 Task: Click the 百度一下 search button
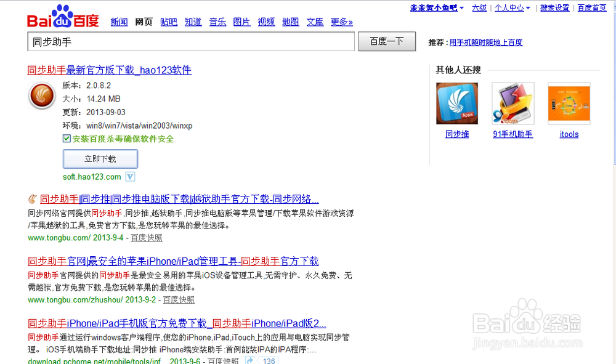386,41
